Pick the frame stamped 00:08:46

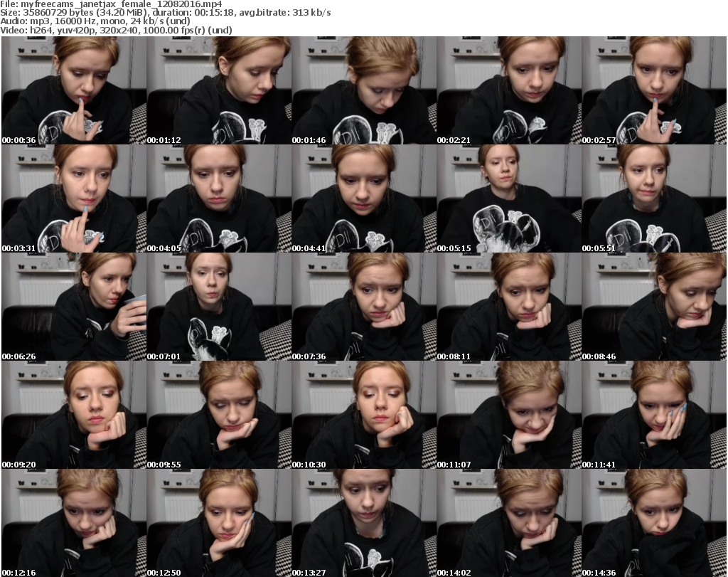(654, 307)
